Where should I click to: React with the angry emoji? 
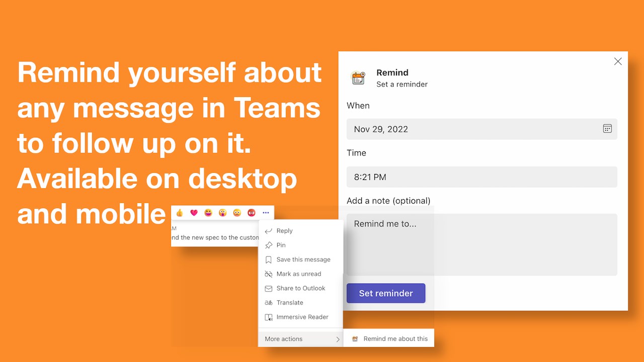251,213
